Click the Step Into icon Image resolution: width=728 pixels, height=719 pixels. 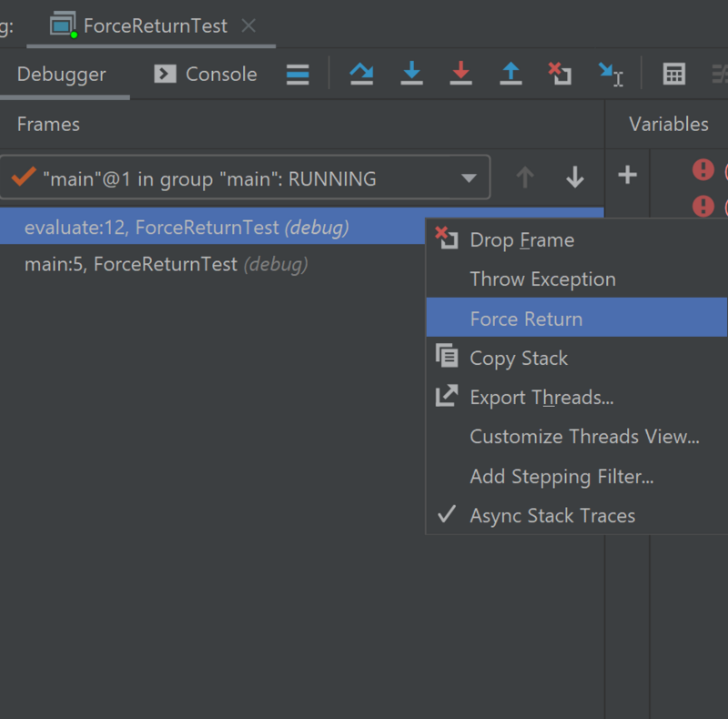coord(411,74)
